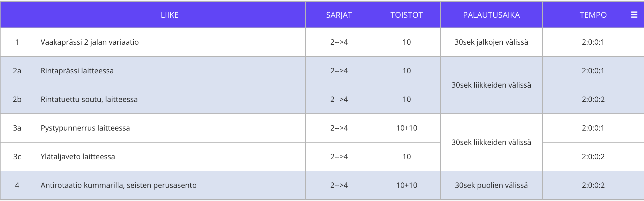Click the Ylätaljaveto laitteessa cell
This screenshot has height=201, width=644.
[x=170, y=157]
